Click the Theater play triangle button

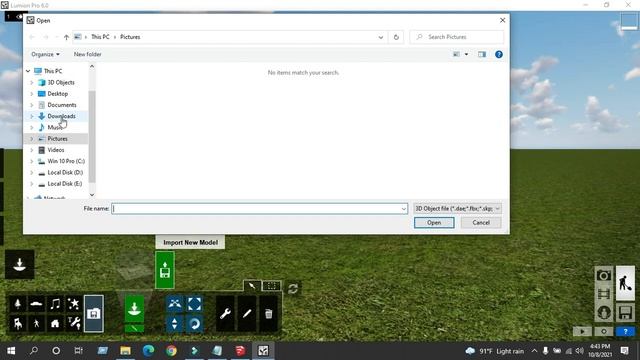click(582, 331)
